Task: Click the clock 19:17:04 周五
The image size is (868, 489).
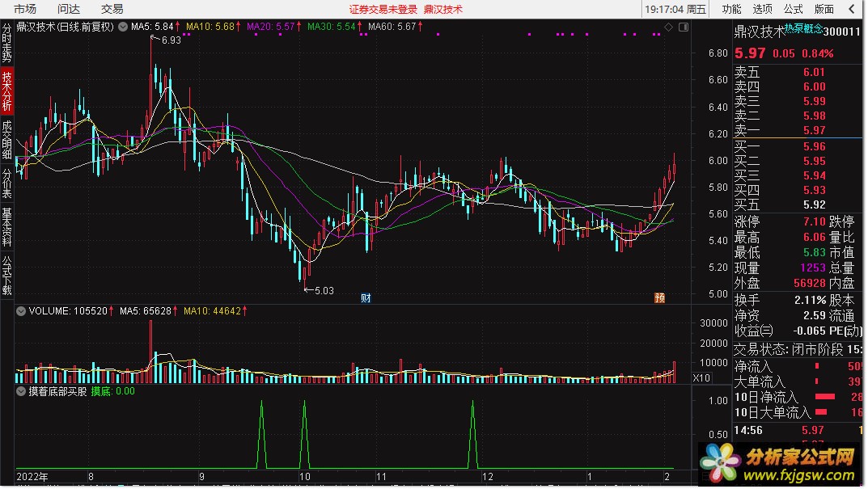Action: 675,9
